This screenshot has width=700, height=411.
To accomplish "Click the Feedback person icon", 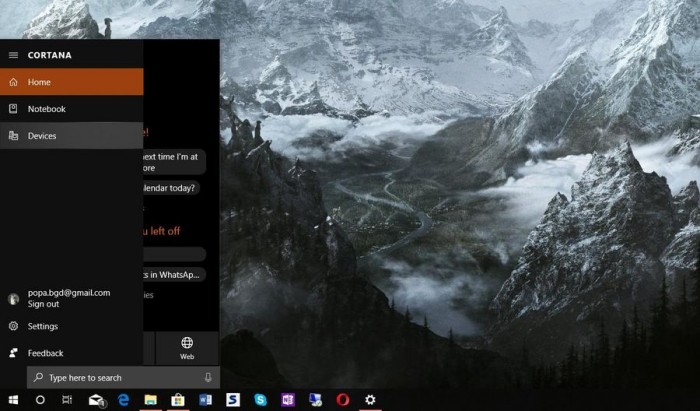I will 13,353.
